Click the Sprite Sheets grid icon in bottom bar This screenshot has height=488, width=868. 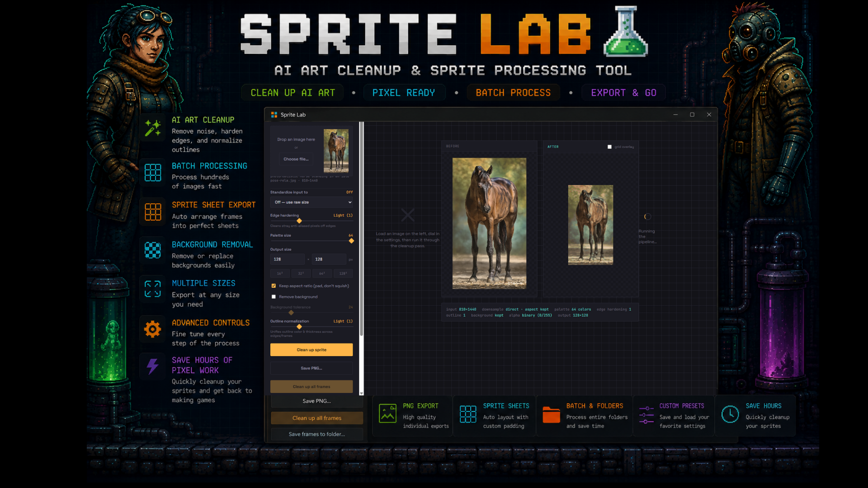(x=468, y=414)
